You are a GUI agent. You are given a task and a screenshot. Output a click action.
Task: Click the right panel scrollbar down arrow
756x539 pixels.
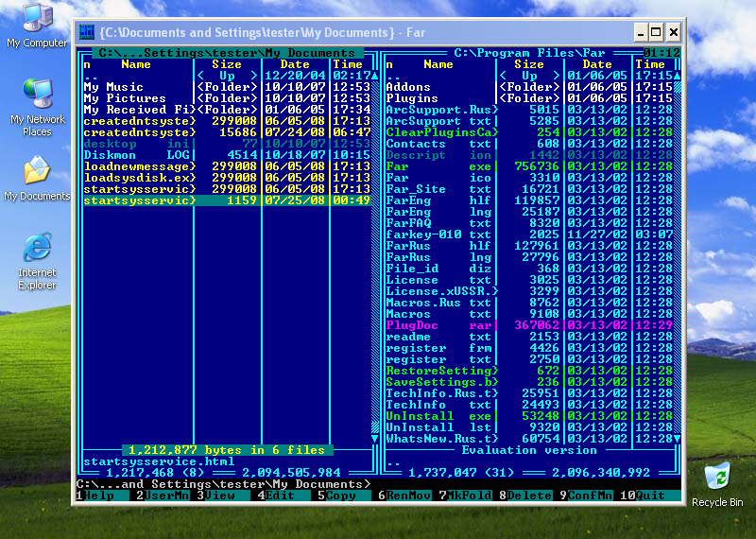point(677,439)
